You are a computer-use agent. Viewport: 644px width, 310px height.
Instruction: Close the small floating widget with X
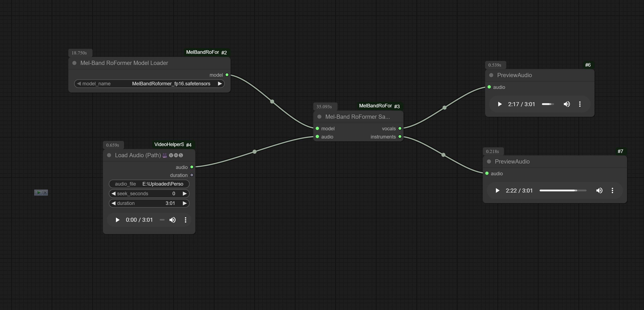pyautogui.click(x=45, y=193)
